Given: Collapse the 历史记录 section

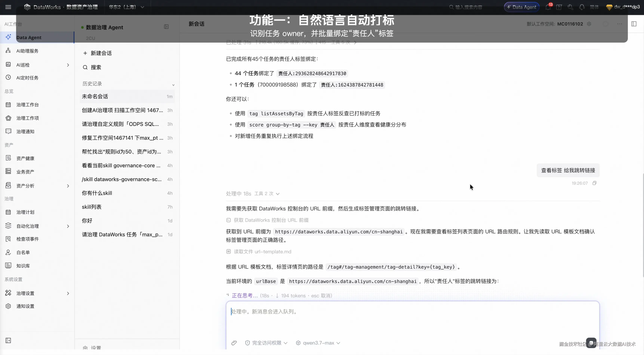Looking at the screenshot, I should click(x=173, y=85).
